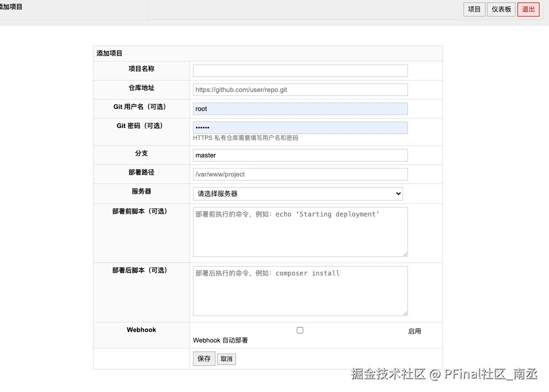
Task: Click the 项目名称 input field
Action: (300, 70)
